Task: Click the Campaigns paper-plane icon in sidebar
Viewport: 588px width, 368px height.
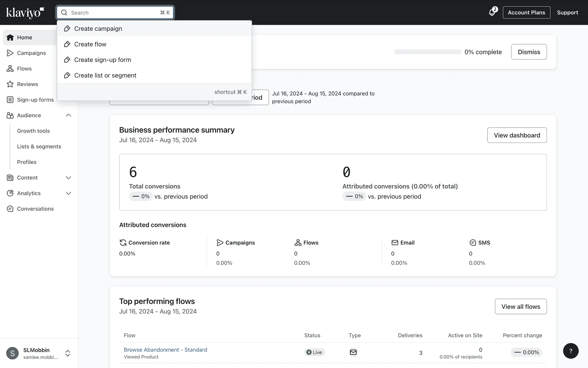Action: pos(10,53)
